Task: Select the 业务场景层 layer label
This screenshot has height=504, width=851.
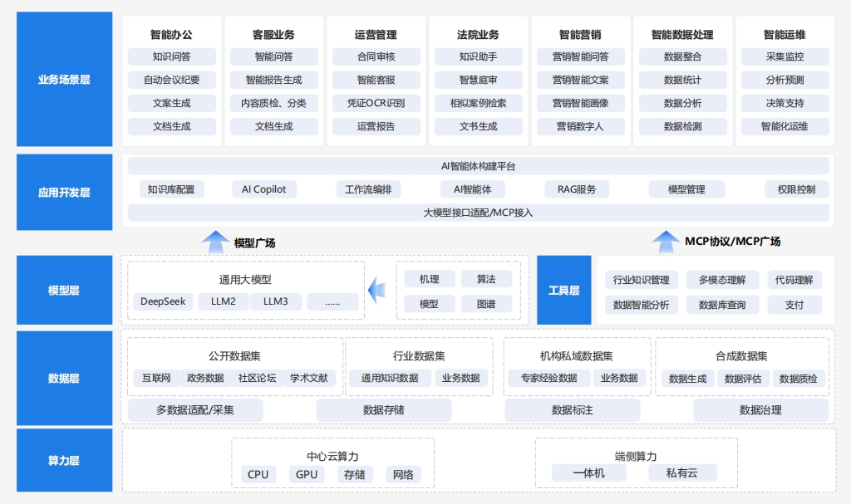Action: (64, 80)
